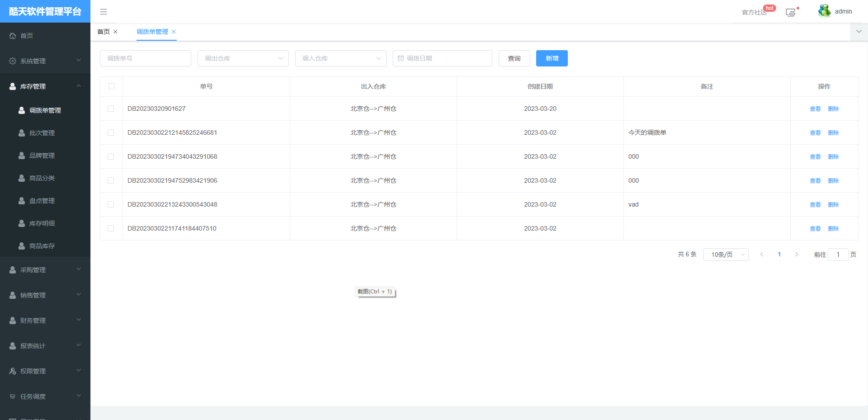Select checkbox for order DB2023030221741184407510
This screenshot has height=420, width=868.
(x=111, y=228)
